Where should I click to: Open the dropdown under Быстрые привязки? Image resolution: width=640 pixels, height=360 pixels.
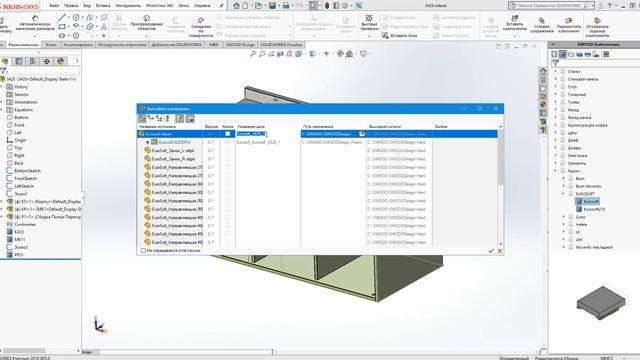pos(369,36)
